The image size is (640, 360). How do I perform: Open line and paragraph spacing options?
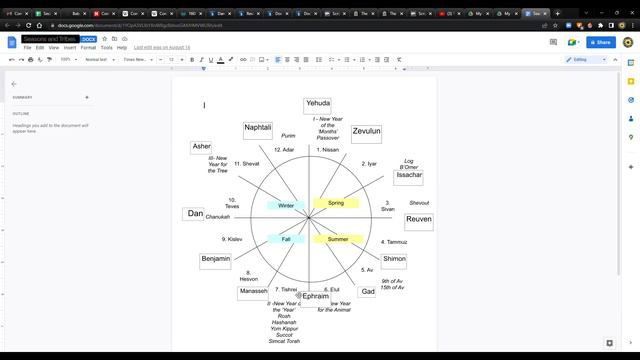coord(319,60)
